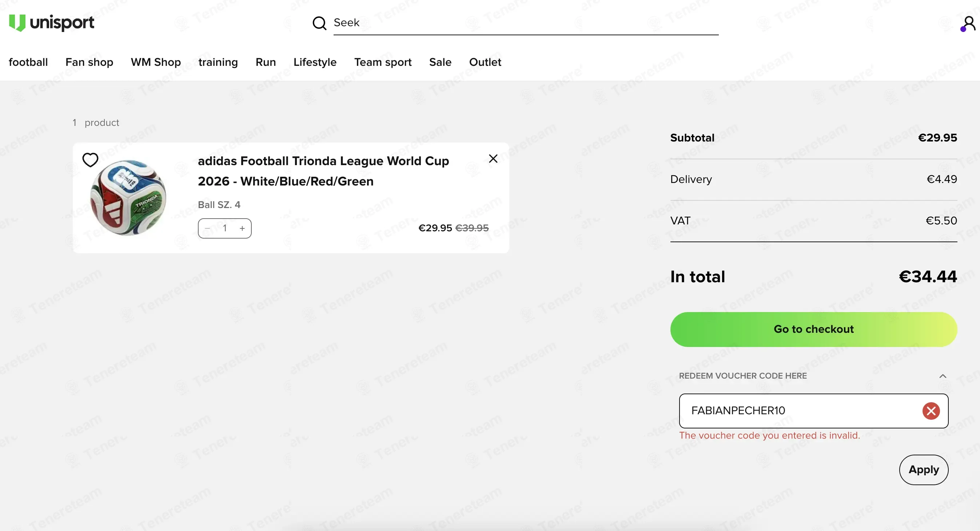
Task: Click the Delivery cost €4.49
Action: point(941,179)
